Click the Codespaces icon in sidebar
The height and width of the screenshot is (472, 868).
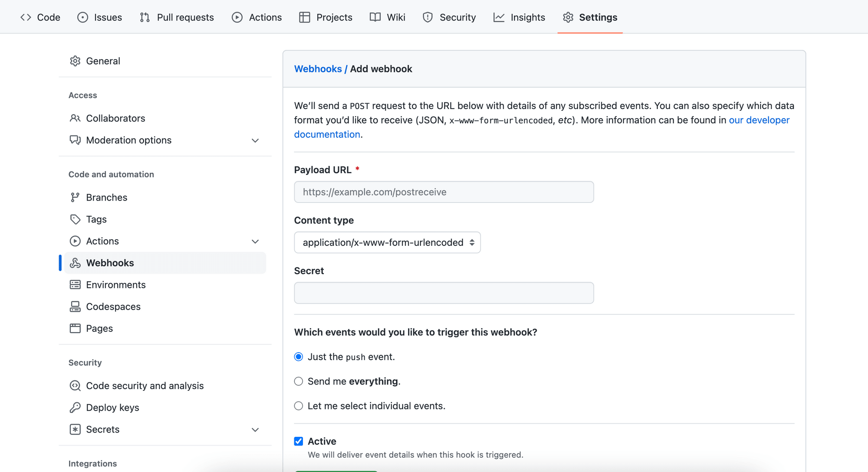click(x=75, y=307)
